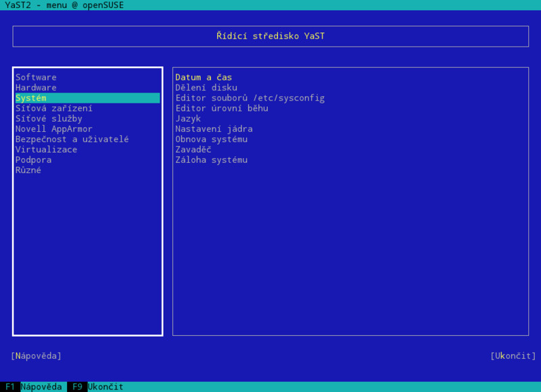541x392 pixels.
Task: Open Editor souborů /etc/sysconfig
Action: (x=250, y=98)
